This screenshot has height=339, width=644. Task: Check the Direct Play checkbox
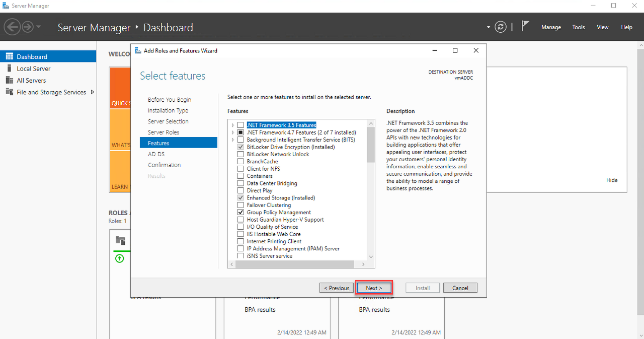(x=240, y=190)
